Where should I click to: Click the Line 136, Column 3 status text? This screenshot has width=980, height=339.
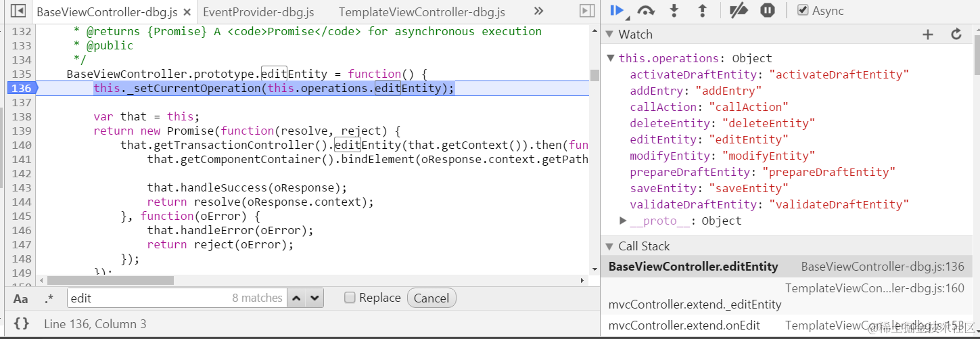coord(95,324)
